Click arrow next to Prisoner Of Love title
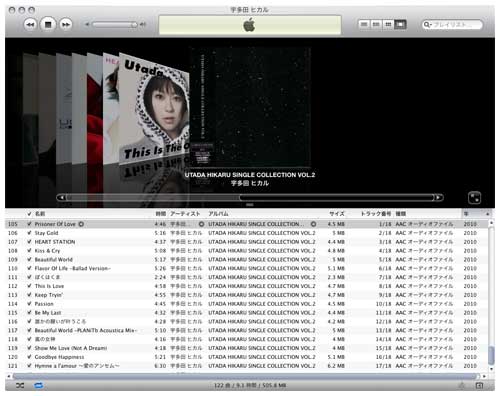 click(x=81, y=224)
